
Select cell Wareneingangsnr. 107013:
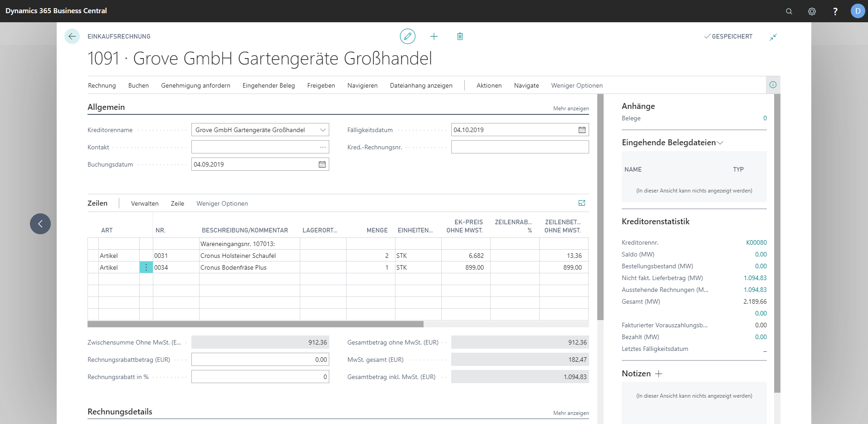[x=249, y=244]
